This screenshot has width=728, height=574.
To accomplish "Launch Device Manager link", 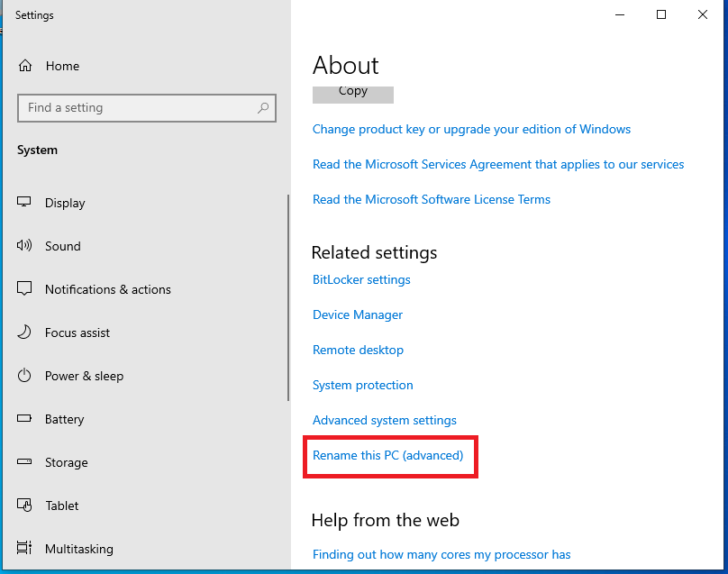I will pos(358,314).
